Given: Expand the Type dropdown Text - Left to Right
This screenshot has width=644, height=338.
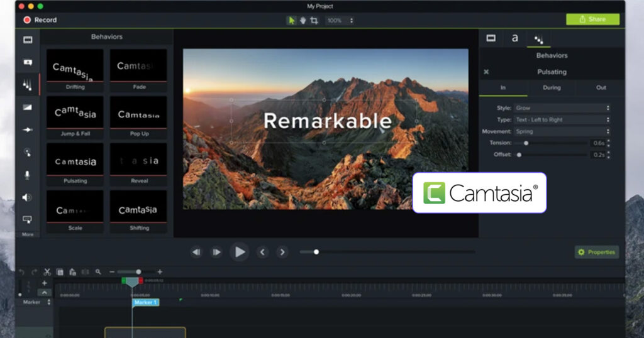Looking at the screenshot, I should coord(562,119).
